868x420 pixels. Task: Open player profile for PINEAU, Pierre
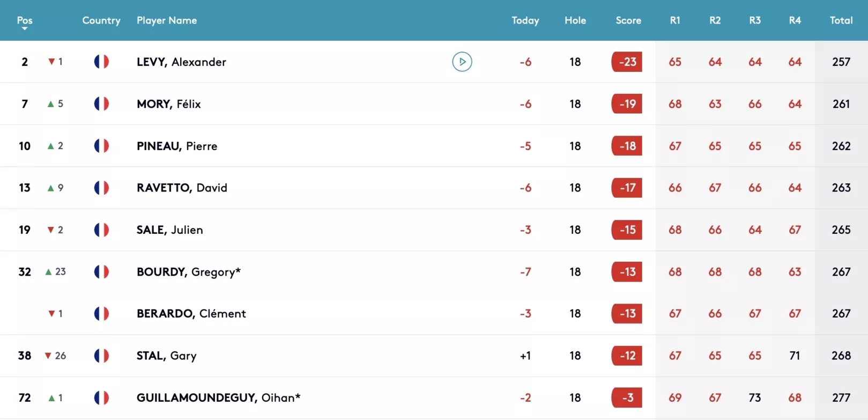coord(177,146)
